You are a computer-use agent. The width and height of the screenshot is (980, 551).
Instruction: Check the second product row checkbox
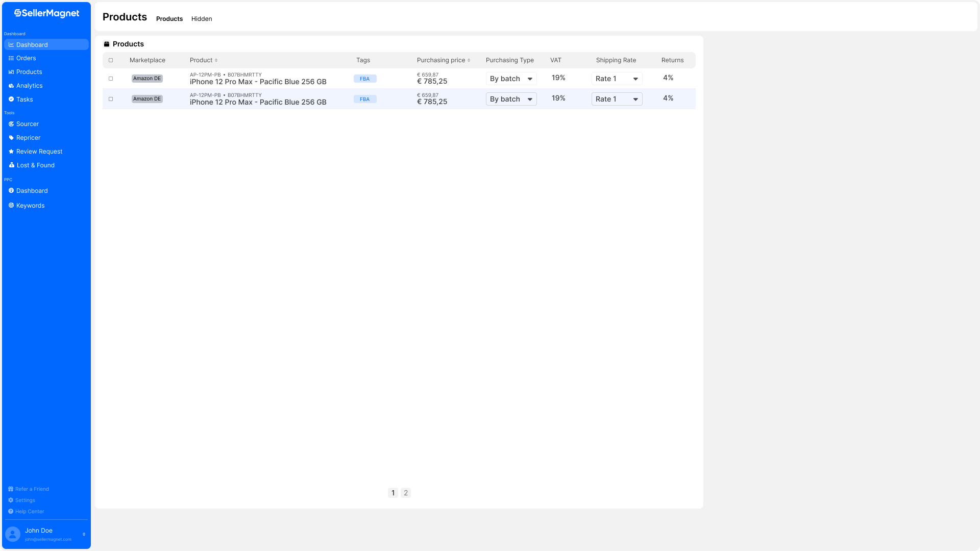[111, 99]
